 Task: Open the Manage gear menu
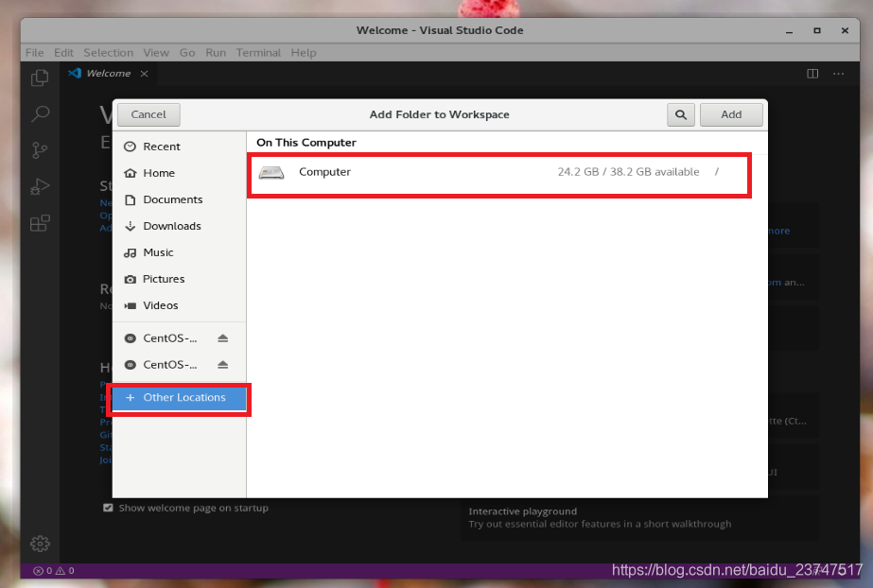coord(40,544)
